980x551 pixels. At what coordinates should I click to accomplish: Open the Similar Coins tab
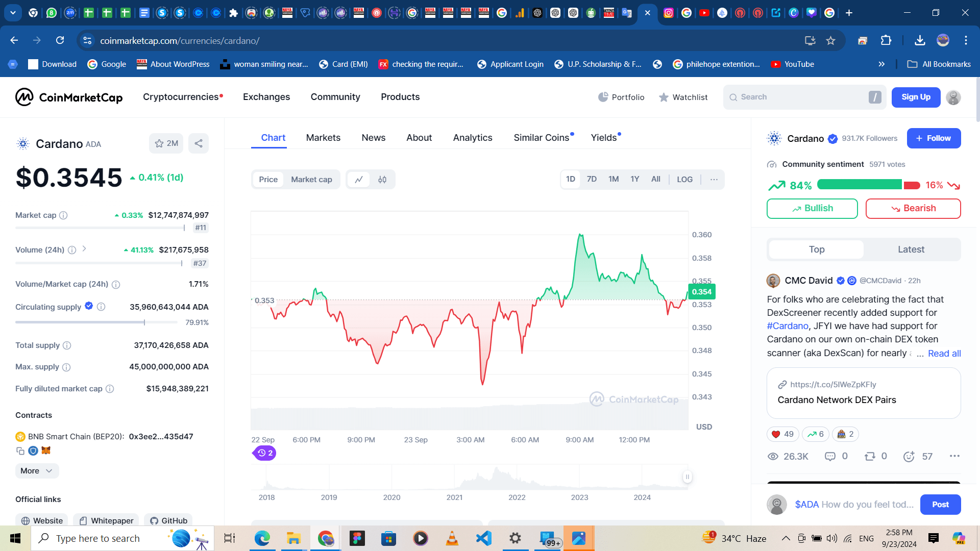(542, 138)
